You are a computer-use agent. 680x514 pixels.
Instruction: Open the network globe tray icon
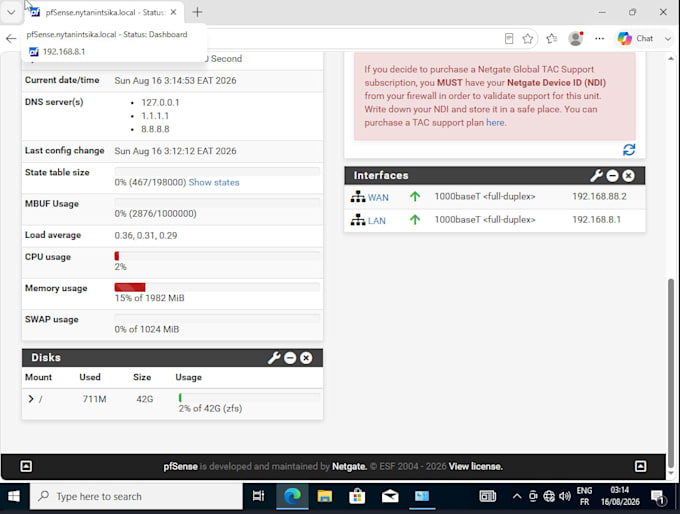(x=549, y=496)
